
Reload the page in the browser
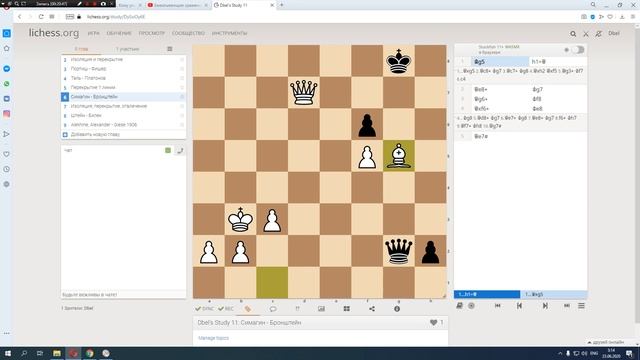[41, 17]
